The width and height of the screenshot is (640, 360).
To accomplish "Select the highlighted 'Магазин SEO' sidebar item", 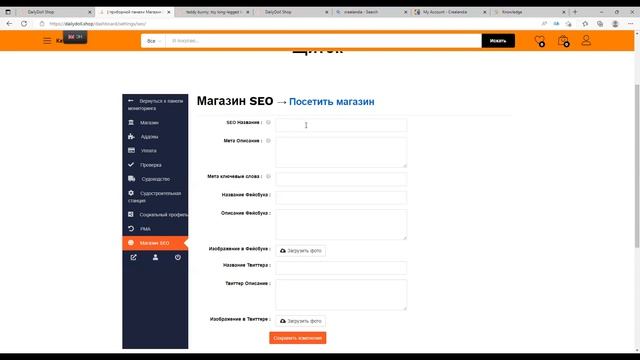I will tap(155, 243).
